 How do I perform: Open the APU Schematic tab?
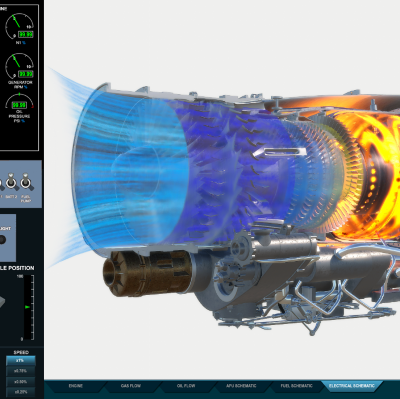coord(241,386)
